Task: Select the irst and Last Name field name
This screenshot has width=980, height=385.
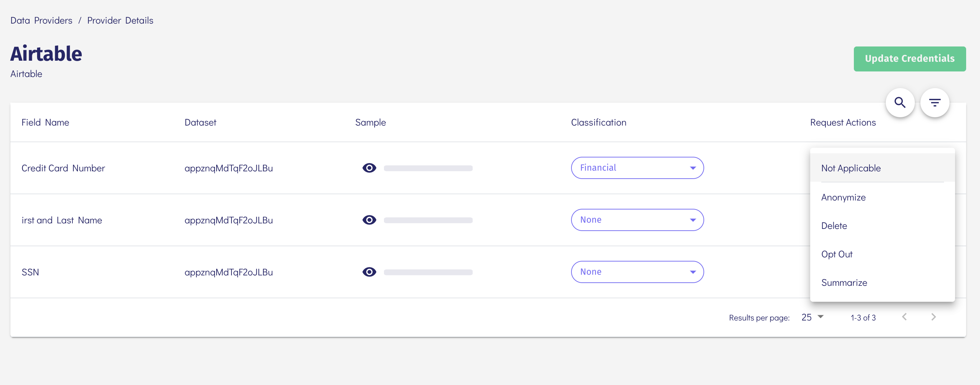Action: (62, 220)
